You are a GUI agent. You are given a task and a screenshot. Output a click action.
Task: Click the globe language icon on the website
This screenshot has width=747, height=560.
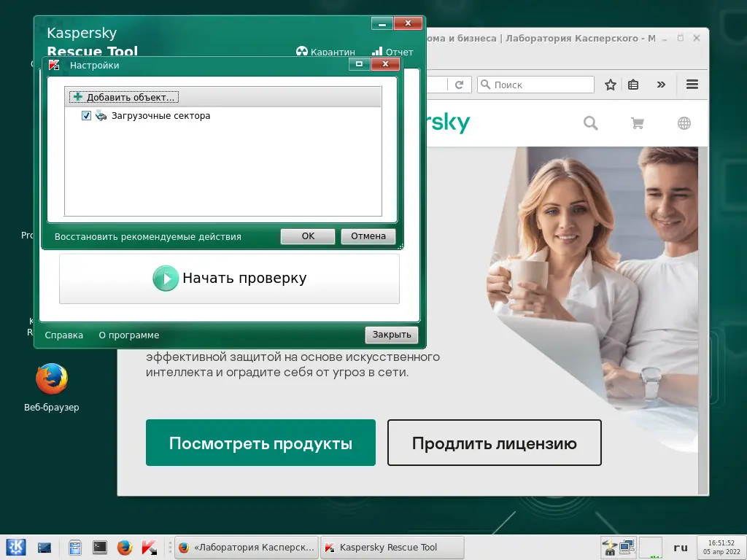point(684,123)
